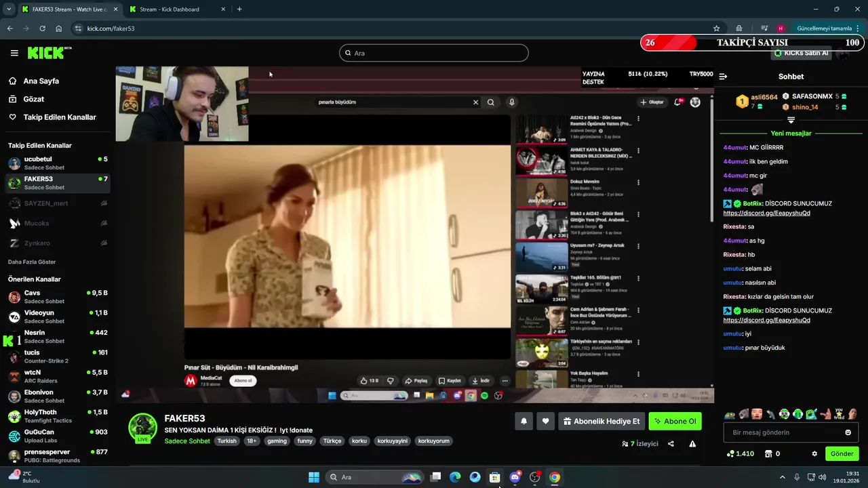
Task: Report stream using warning triangle icon
Action: tap(692, 444)
